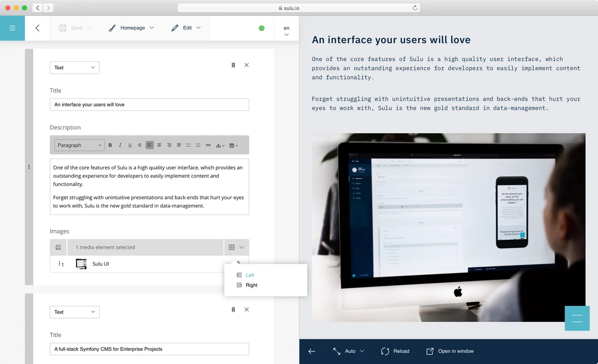Click the media selection icon in Images section
Image resolution: width=598 pixels, height=364 pixels.
point(58,247)
